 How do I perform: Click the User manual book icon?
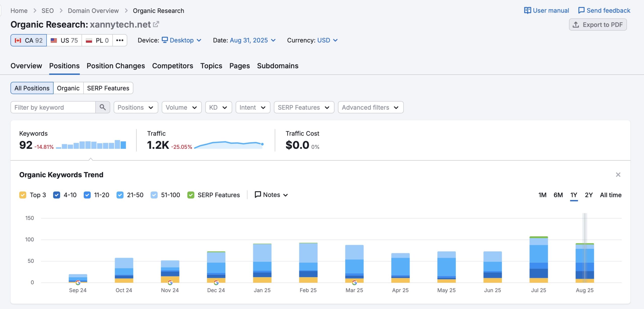[527, 10]
